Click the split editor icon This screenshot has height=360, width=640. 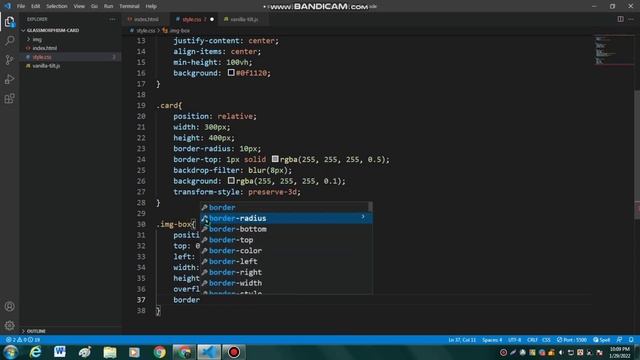click(620, 19)
